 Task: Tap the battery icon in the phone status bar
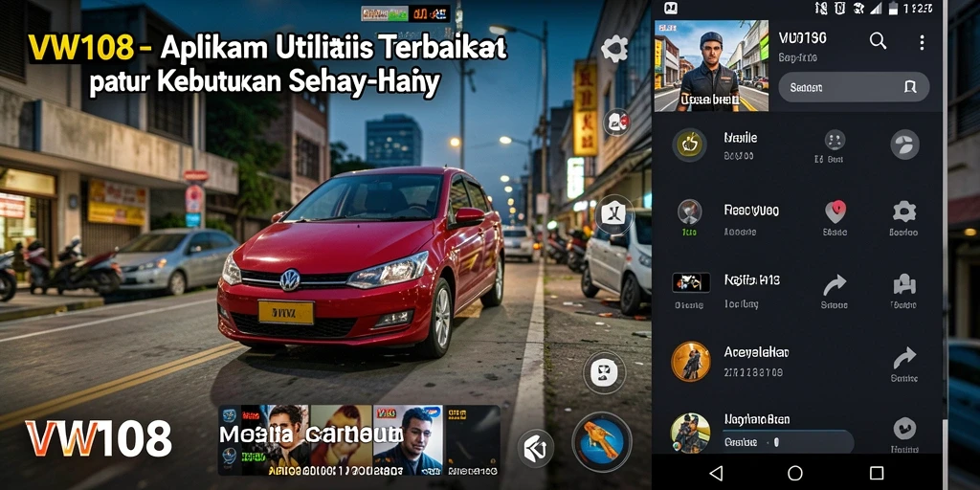click(894, 8)
